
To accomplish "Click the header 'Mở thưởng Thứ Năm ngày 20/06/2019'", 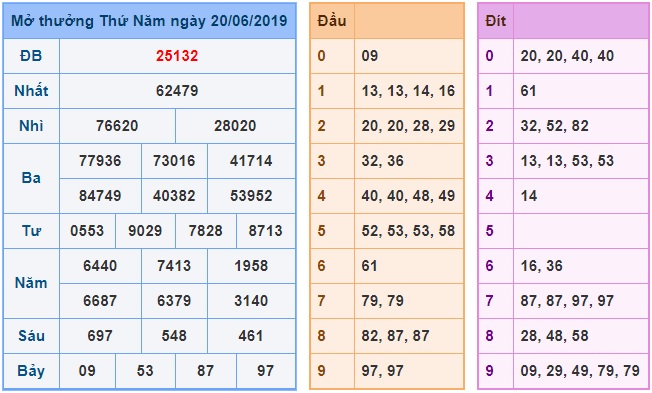I will tap(149, 21).
